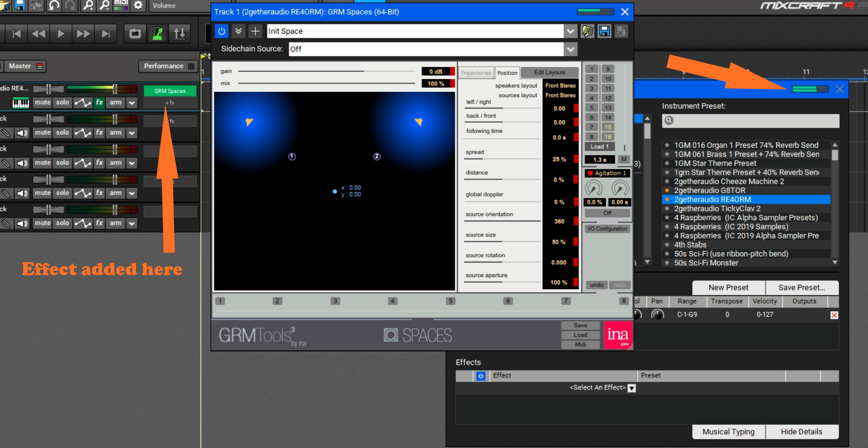Open the Select An Effect dropdown

[x=631, y=388]
